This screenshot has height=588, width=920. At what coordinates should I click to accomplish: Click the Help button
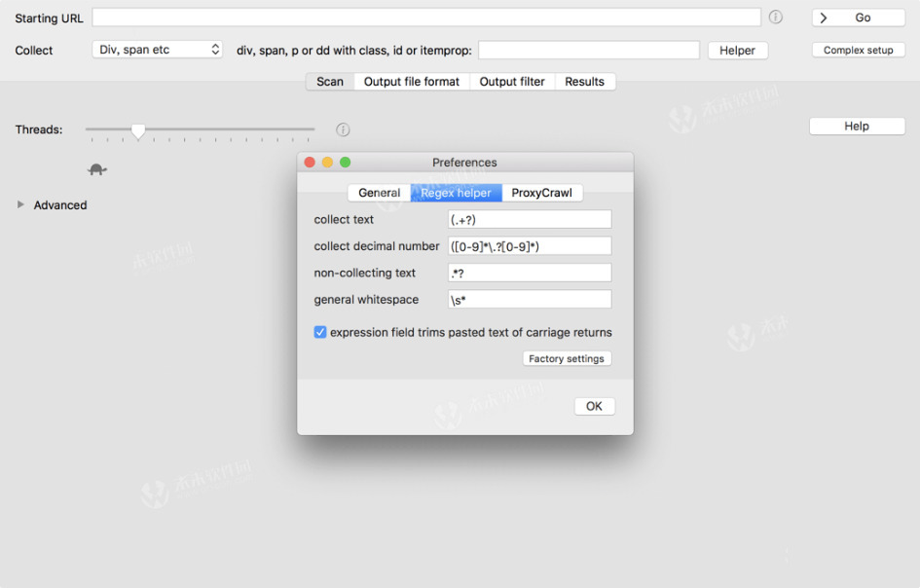click(857, 127)
